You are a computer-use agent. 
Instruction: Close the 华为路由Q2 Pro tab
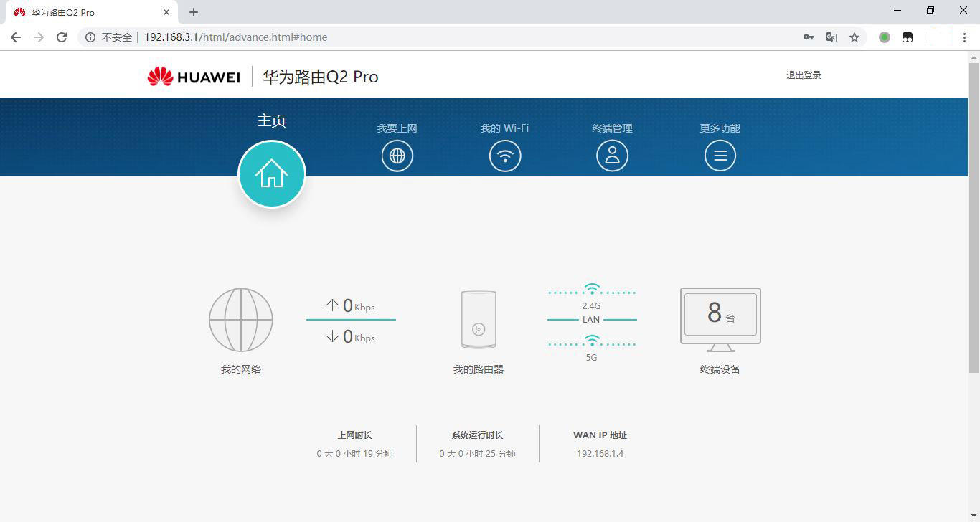point(166,12)
